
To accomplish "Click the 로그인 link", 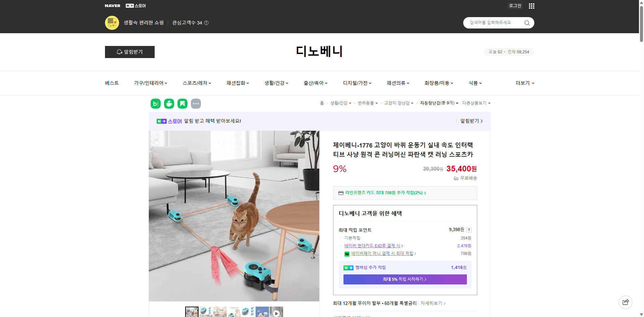I will [515, 6].
